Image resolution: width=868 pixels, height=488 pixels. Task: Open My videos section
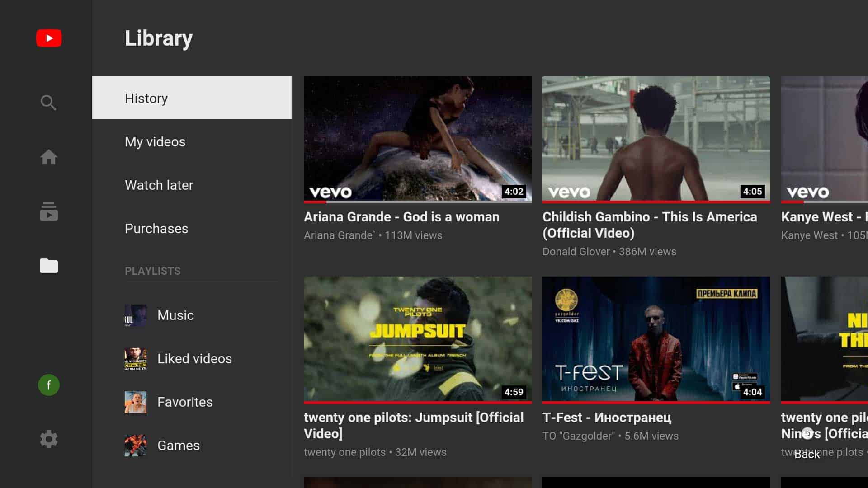[x=155, y=141]
